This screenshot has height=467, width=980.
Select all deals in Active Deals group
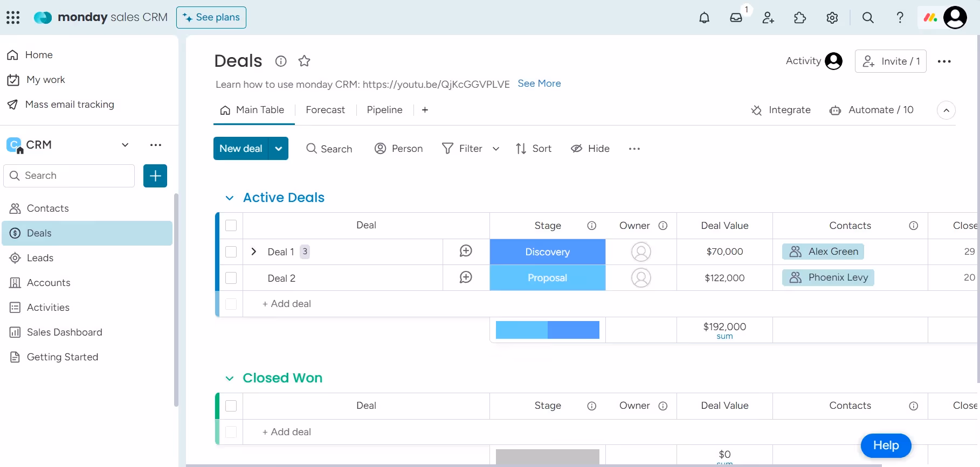click(x=231, y=226)
